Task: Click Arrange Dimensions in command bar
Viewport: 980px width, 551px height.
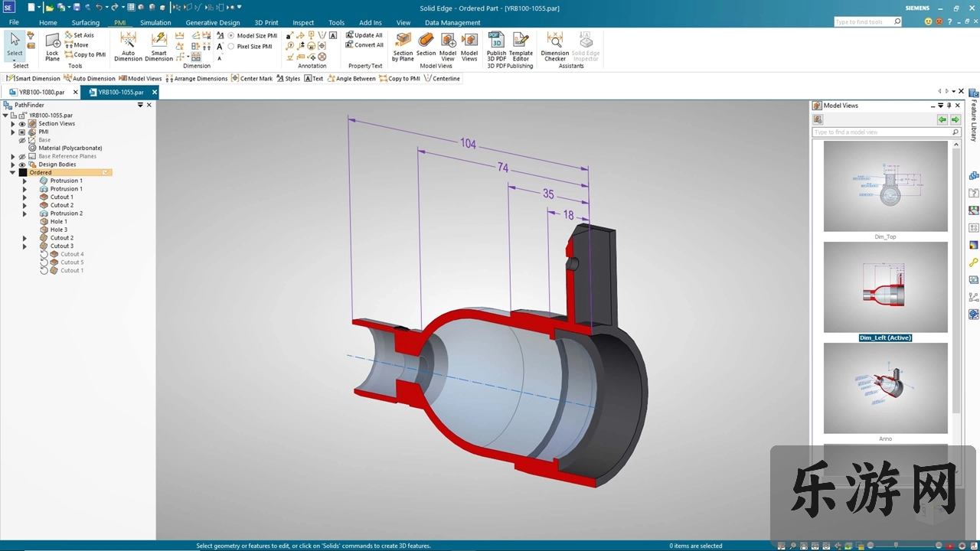Action: 196,78
